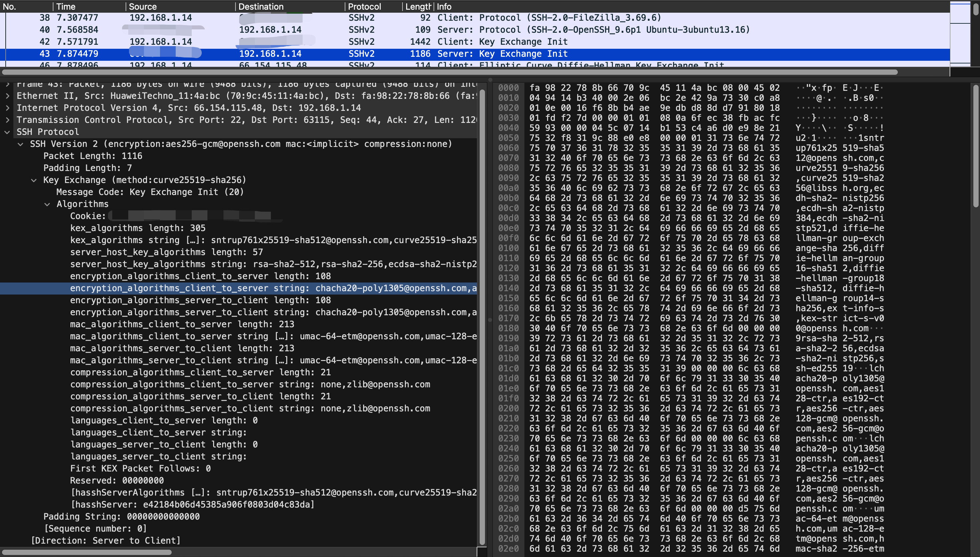Screen dimensions: 980x557
Task: Click the packet list minimap overview
Action: pos(960,34)
